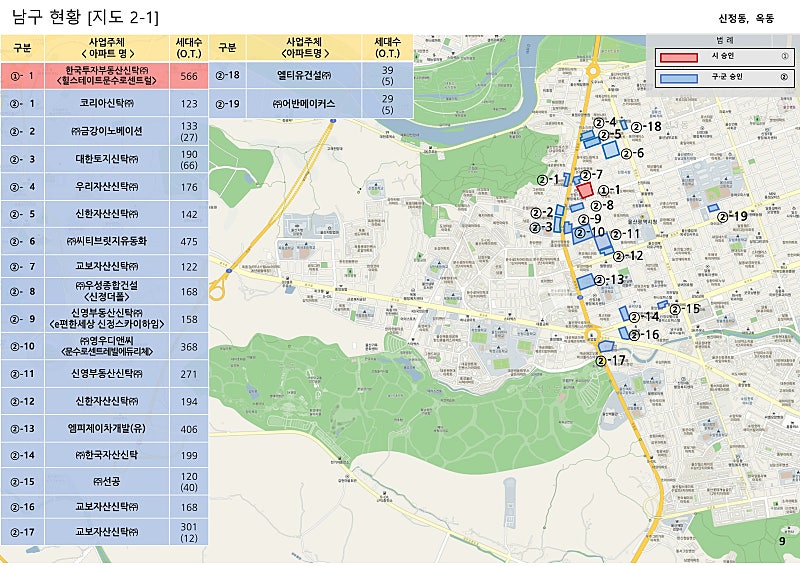This screenshot has height=566, width=800.
Task: Click the ②-13 label on the map
Action: (609, 280)
